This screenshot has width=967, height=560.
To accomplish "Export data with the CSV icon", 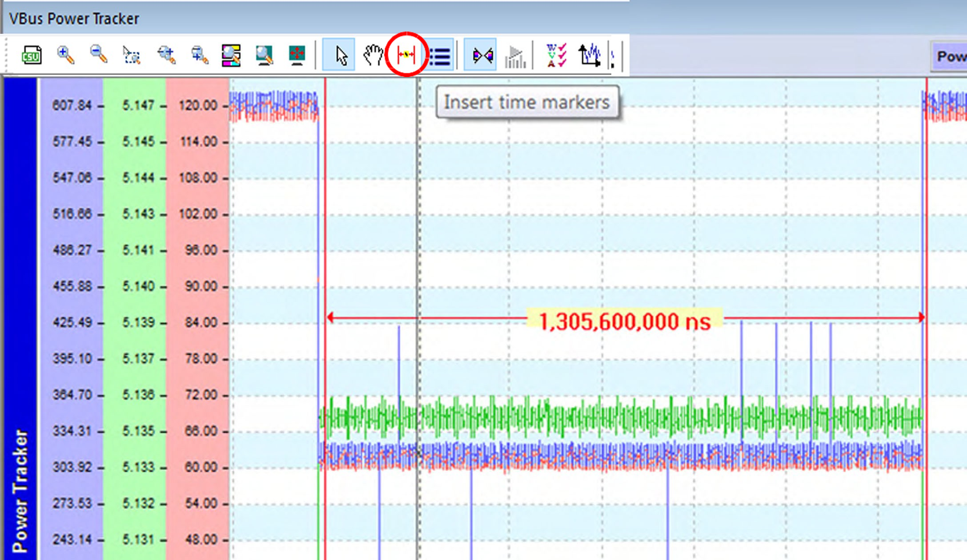I will [32, 55].
